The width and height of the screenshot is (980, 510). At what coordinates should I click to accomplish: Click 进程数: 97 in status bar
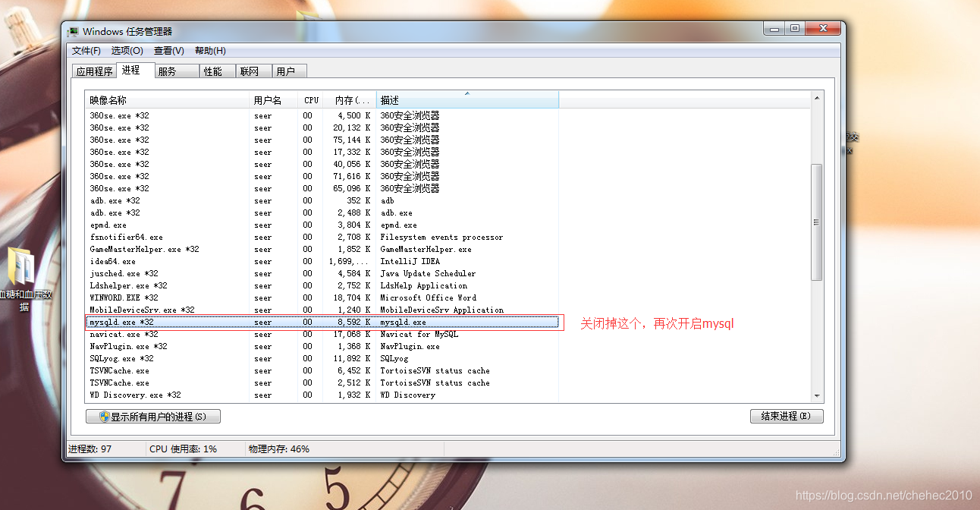pyautogui.click(x=90, y=449)
